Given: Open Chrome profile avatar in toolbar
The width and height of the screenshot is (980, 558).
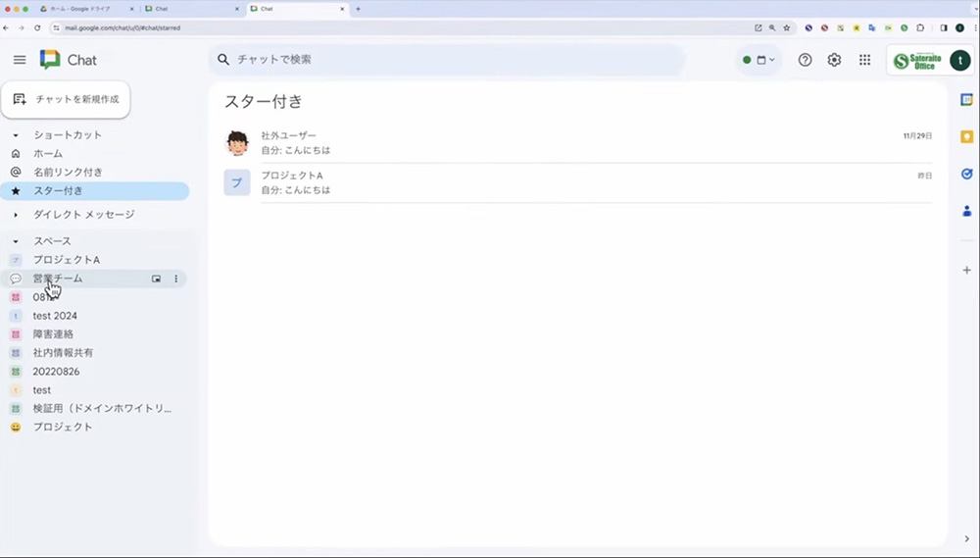Looking at the screenshot, I should click(x=960, y=28).
